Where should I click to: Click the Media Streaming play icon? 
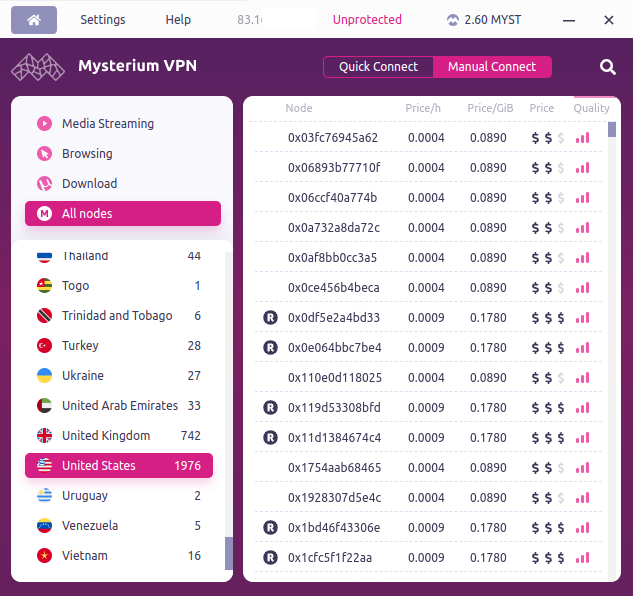[44, 124]
